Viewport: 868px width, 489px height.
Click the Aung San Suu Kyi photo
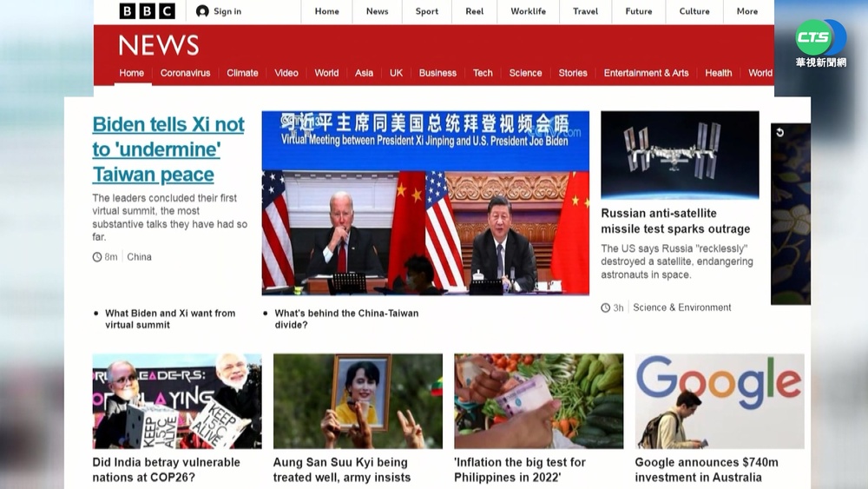[x=358, y=400]
